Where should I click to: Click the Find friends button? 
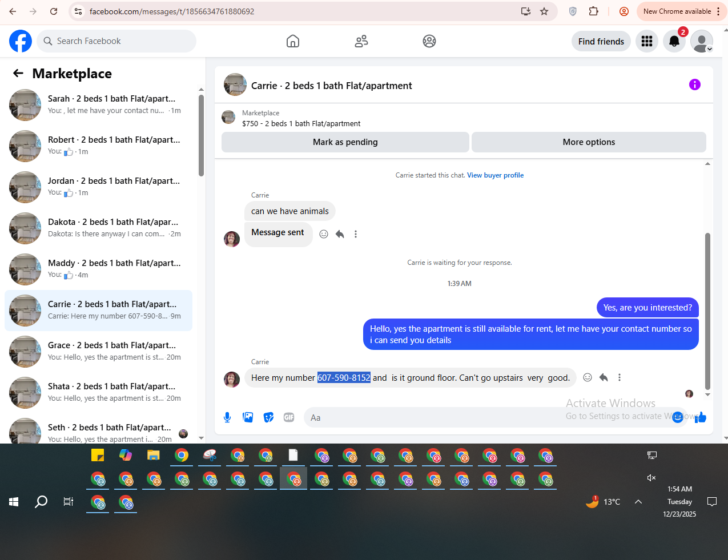pos(601,41)
